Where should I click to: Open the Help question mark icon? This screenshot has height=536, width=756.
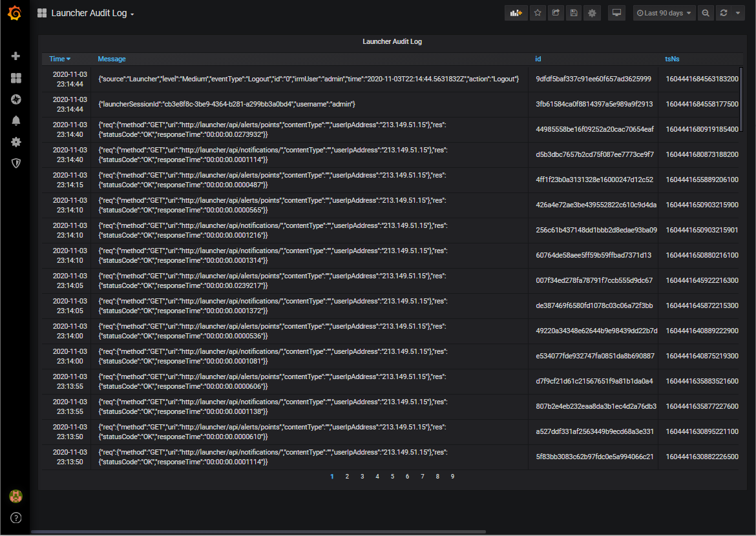(x=16, y=518)
